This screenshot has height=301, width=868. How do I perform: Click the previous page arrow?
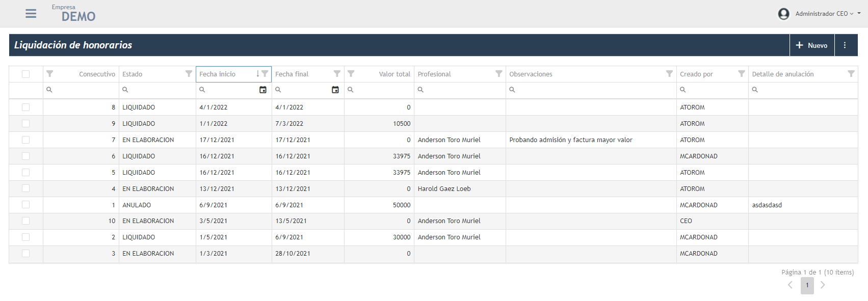(x=790, y=285)
